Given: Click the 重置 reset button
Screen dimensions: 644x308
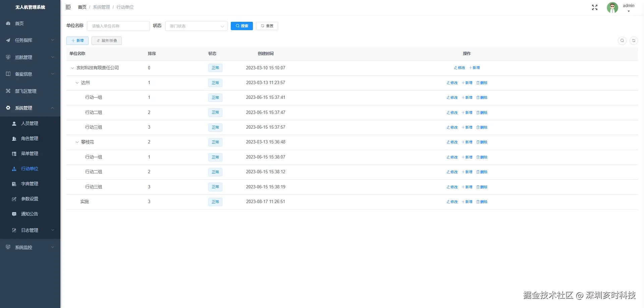Looking at the screenshot, I should pyautogui.click(x=267, y=26).
